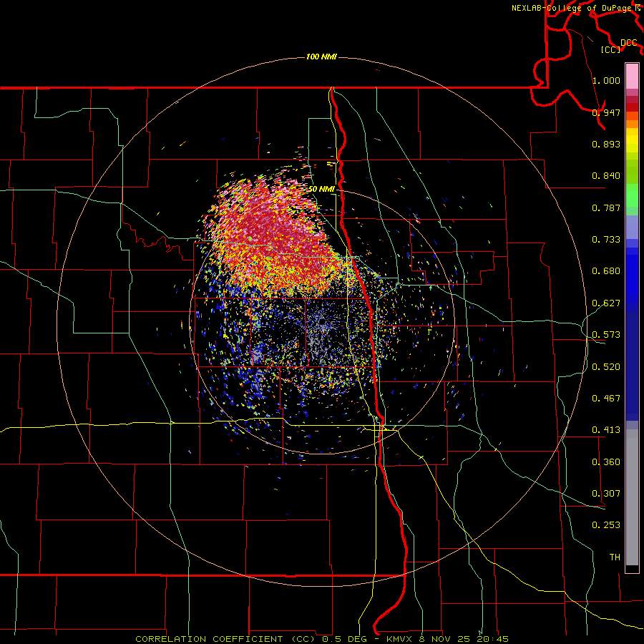Viewport: 644px width, 644px height.
Task: Pick the gray segment of color bar
Action: coord(632,497)
